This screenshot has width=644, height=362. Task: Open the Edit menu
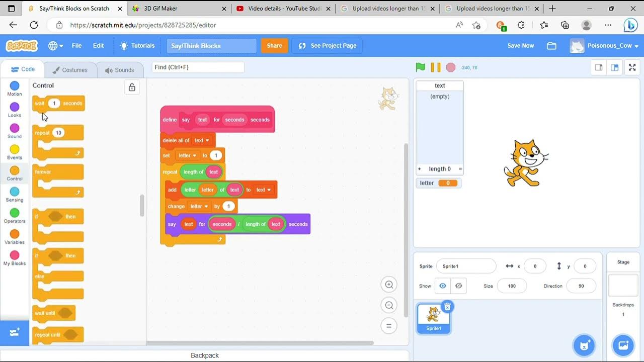[x=98, y=46]
